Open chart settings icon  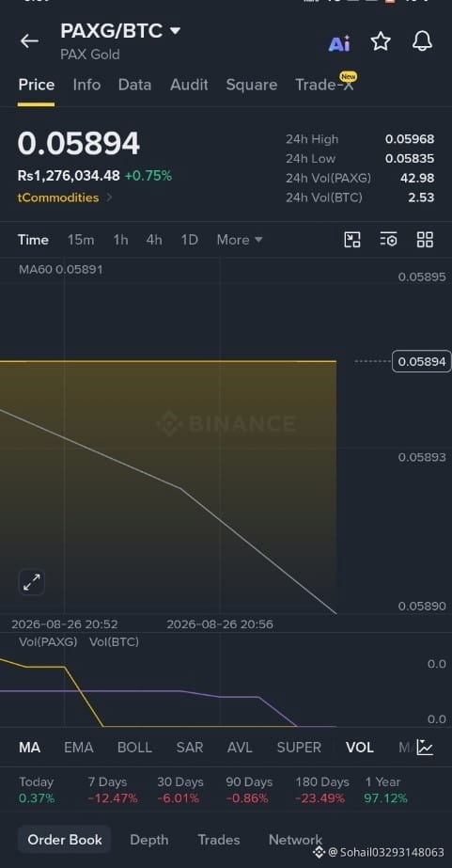(388, 240)
